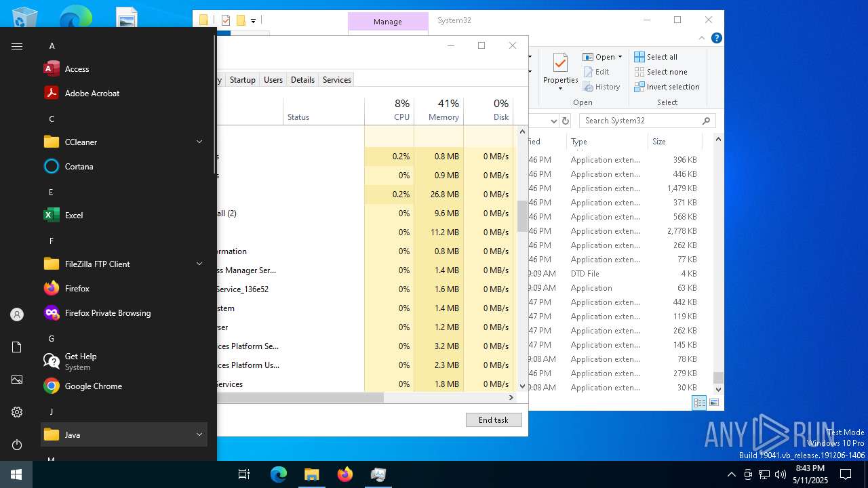
Task: Open the user account icon in Start
Action: pyautogui.click(x=17, y=314)
